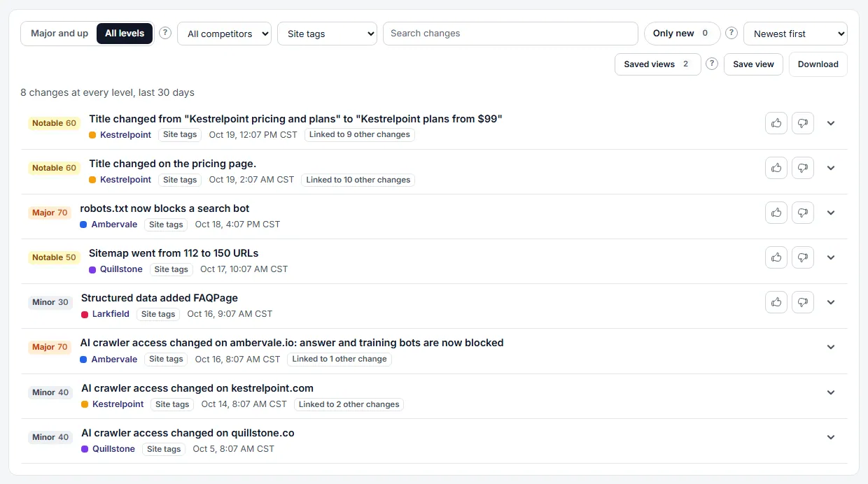Open help icon next to Only new
Image resolution: width=868 pixels, height=484 pixels.
[x=731, y=33]
